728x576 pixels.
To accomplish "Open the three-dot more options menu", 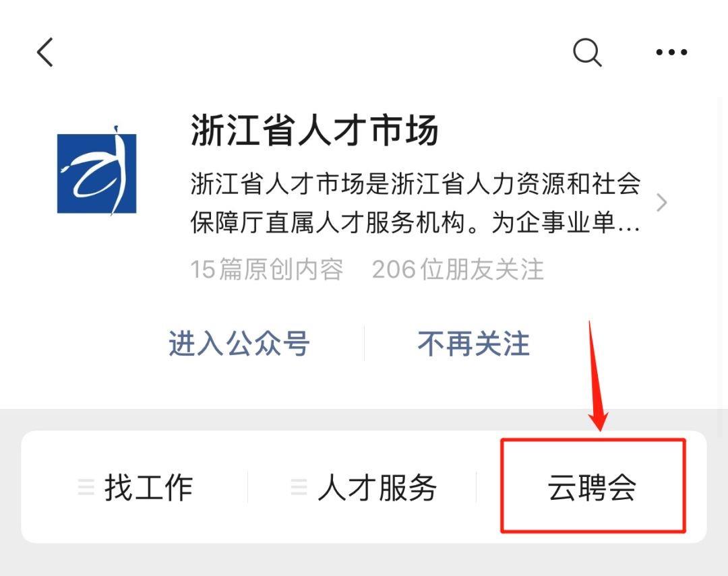I will tap(671, 53).
